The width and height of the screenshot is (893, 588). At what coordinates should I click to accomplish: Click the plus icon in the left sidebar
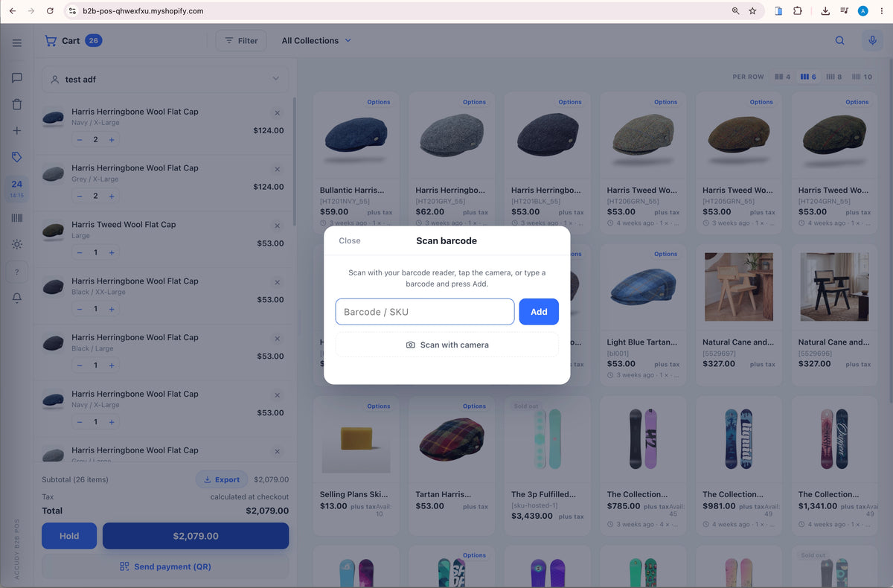[16, 130]
